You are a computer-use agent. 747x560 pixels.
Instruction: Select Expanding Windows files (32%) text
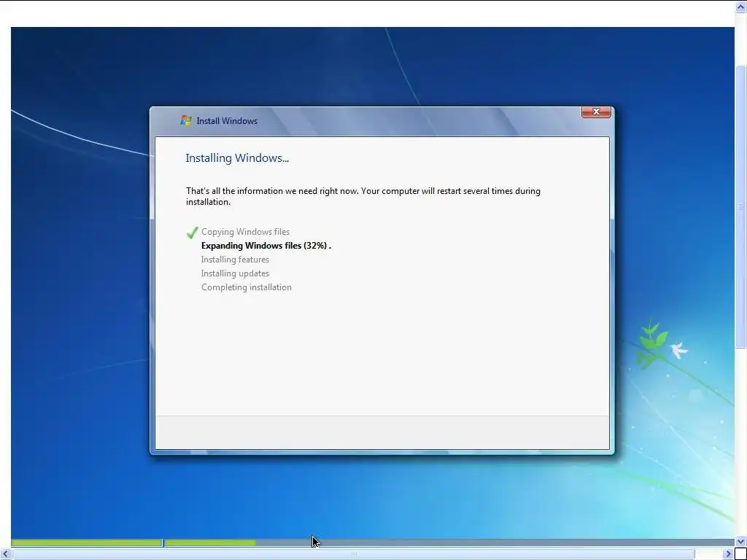click(266, 246)
